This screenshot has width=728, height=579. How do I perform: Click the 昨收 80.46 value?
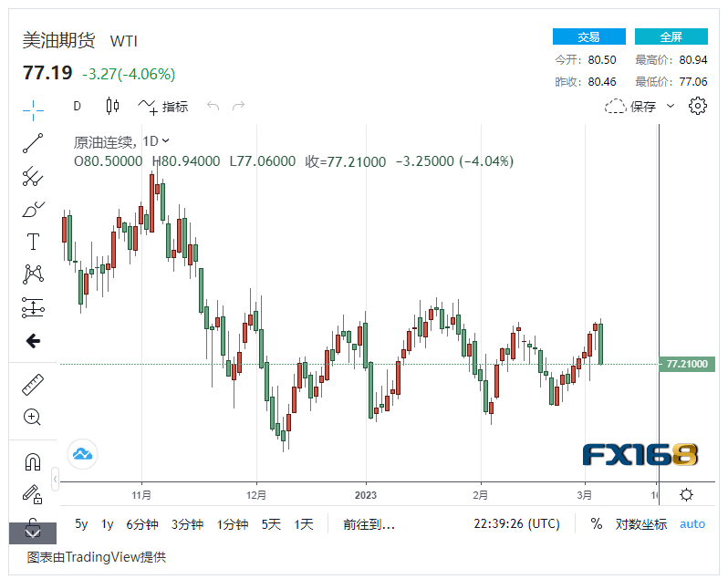pos(602,82)
